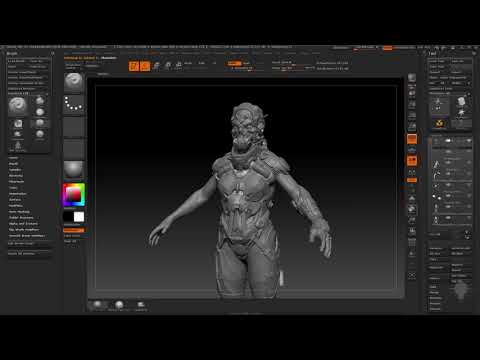Select the Scale transform tool in top shelf

tap(168, 66)
